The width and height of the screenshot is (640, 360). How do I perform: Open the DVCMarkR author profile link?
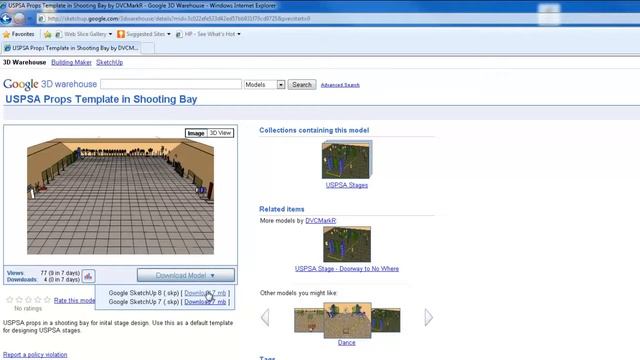320,221
